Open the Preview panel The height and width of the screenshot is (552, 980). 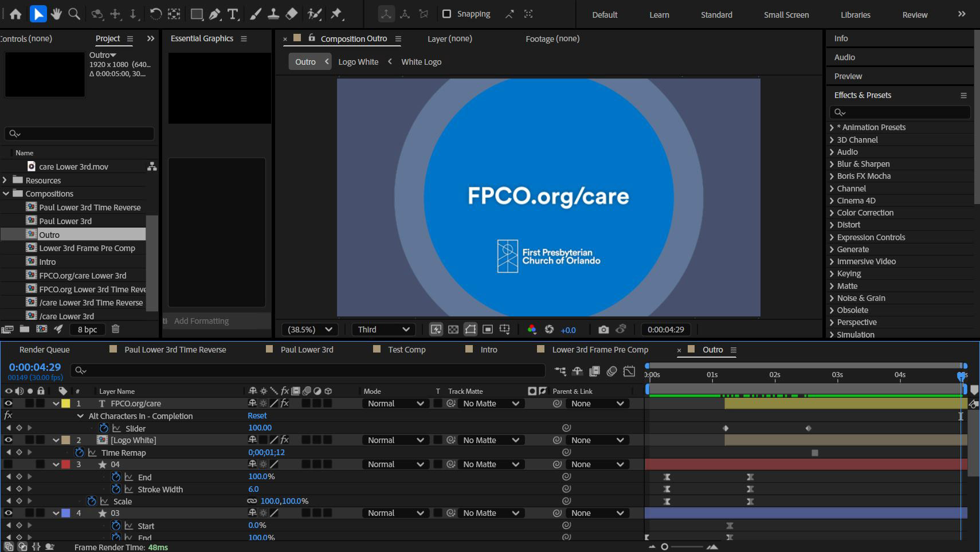[x=848, y=76]
